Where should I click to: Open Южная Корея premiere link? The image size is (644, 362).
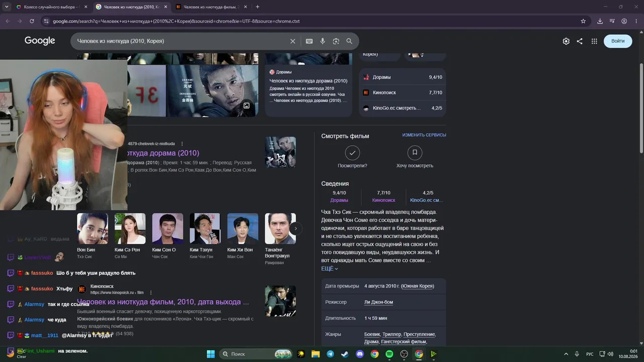(x=418, y=286)
